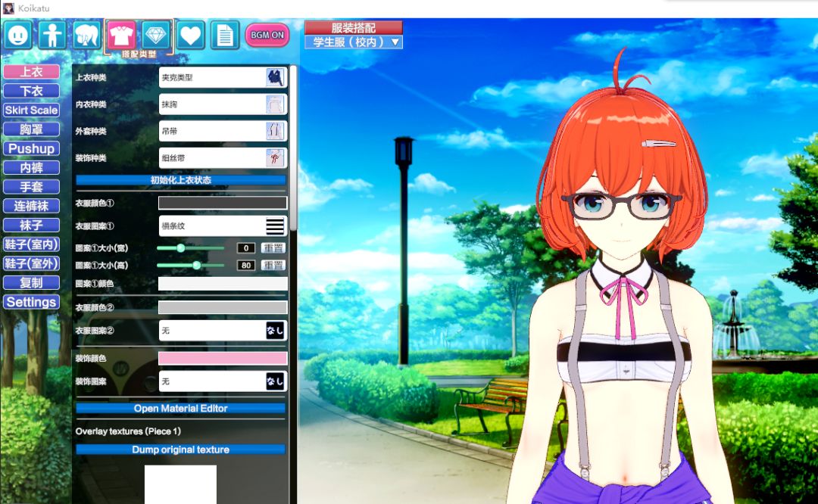The width and height of the screenshot is (818, 504).
Task: Select the clothing shirt icon
Action: tap(121, 35)
